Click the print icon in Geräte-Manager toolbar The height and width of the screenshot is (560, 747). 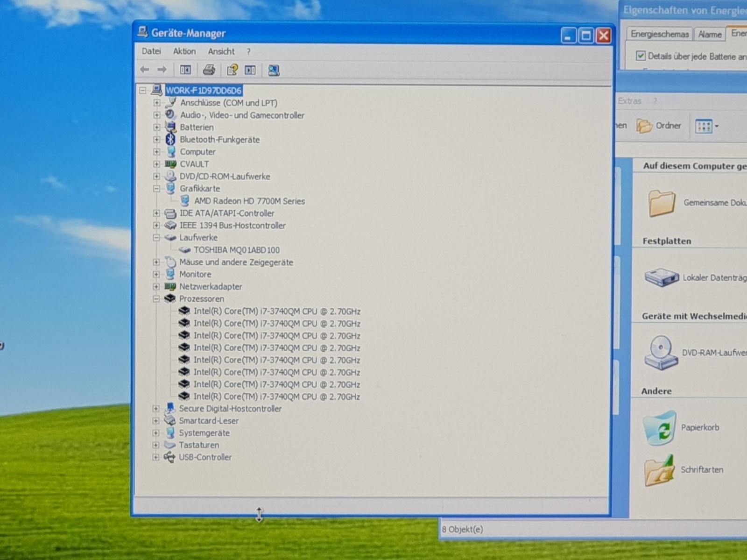(x=209, y=70)
